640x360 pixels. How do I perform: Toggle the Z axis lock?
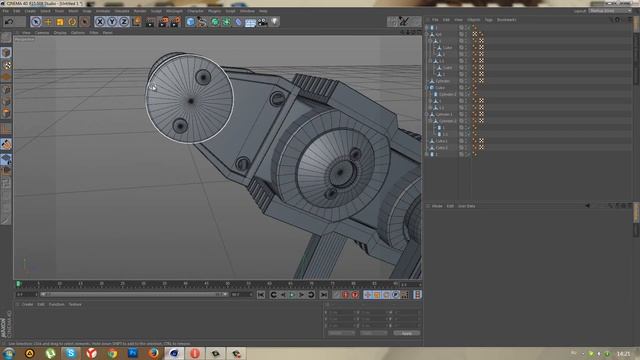click(124, 22)
